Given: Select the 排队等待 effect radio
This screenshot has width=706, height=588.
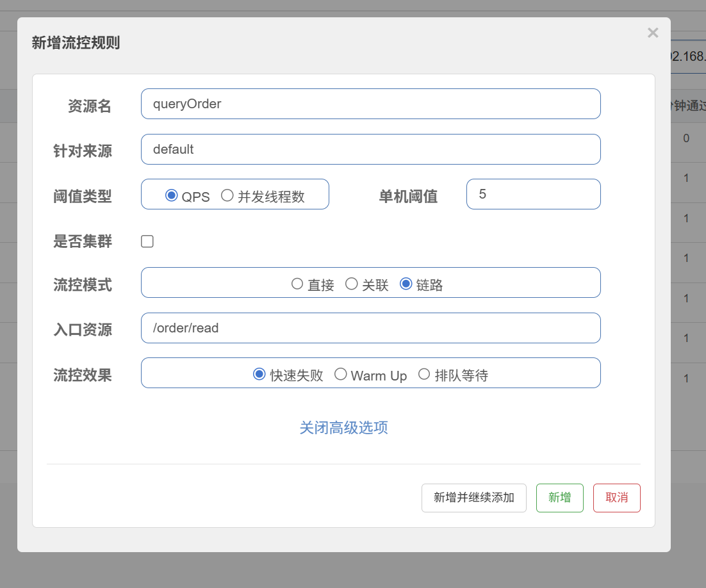Looking at the screenshot, I should click(x=424, y=374).
